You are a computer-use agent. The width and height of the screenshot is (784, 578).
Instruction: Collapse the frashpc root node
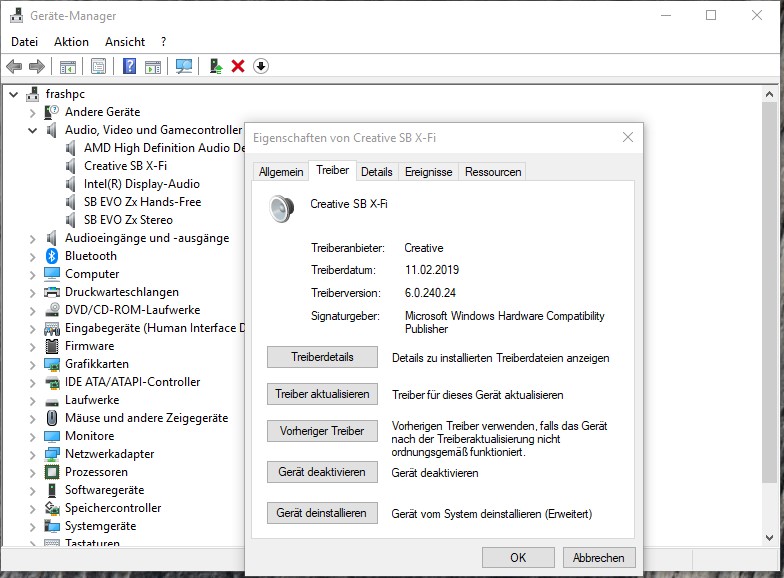click(14, 94)
